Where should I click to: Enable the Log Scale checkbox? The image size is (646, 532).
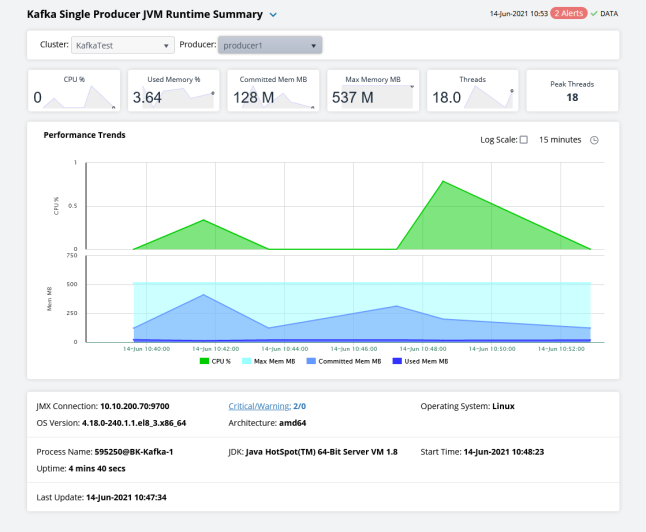coord(523,140)
